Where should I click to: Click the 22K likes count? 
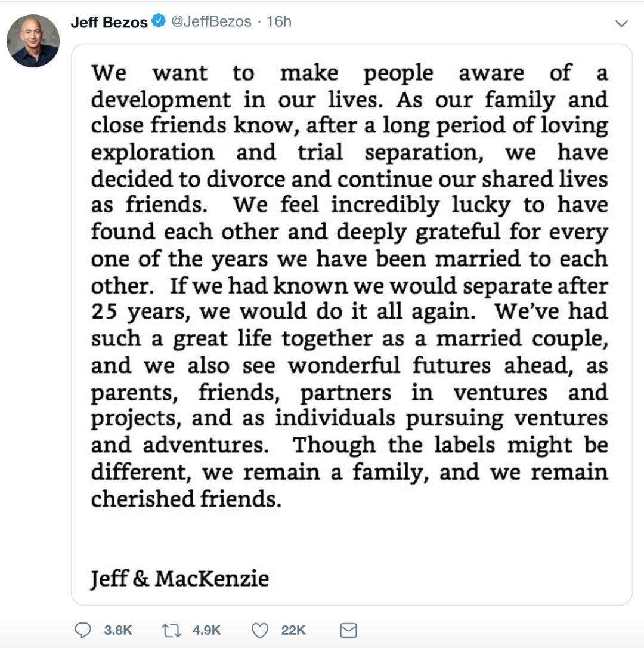[x=293, y=630]
